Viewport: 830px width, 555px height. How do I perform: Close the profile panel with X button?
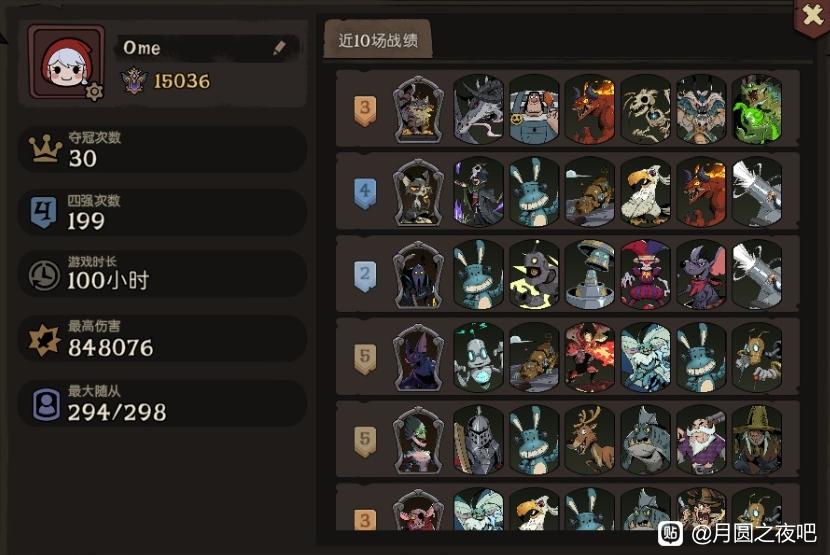(x=812, y=15)
